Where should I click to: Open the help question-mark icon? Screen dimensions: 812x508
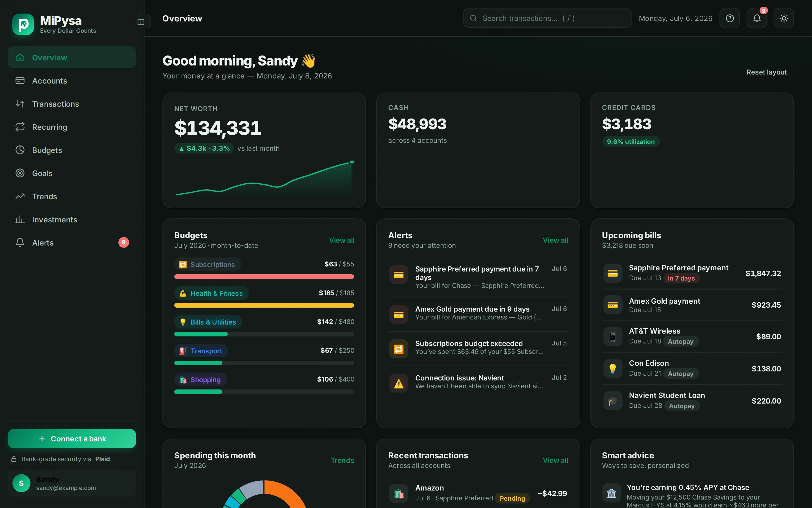[x=729, y=18]
